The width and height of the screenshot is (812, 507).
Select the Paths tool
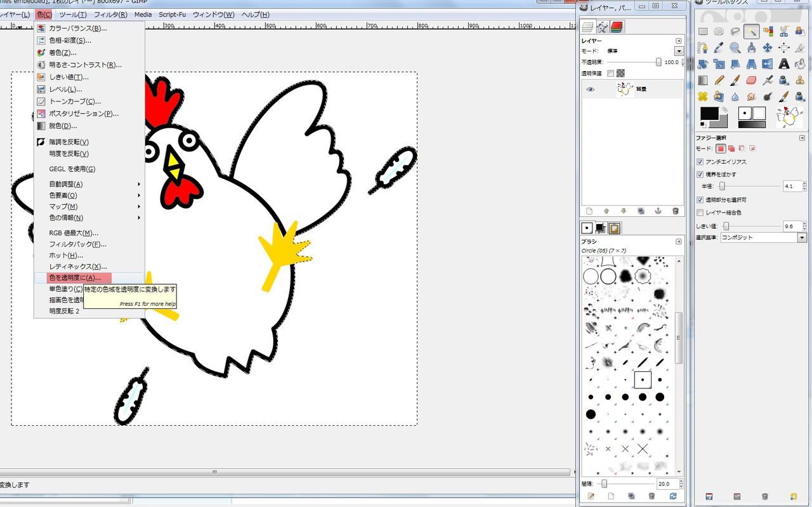tap(703, 48)
